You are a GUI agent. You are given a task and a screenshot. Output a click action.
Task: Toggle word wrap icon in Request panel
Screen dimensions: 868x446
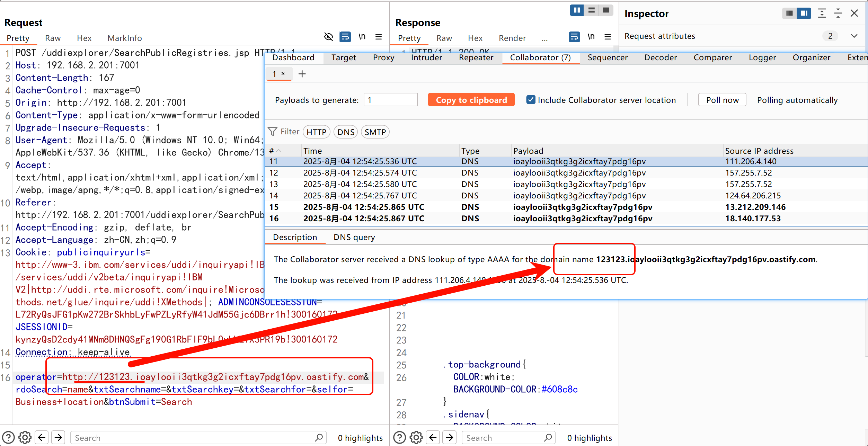pos(345,37)
